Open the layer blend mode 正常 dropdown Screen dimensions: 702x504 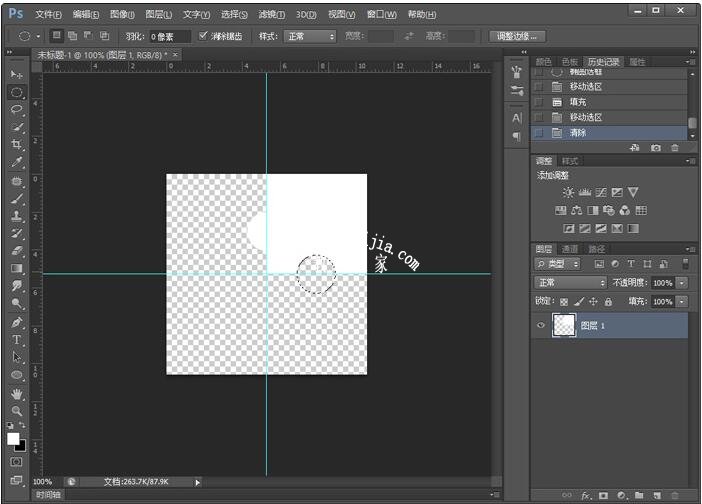click(570, 283)
